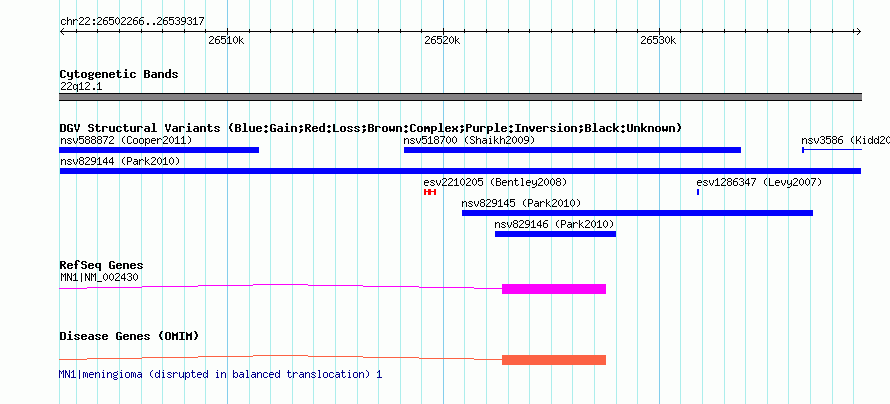Viewport: 890px width, 404px height.
Task: Click the 26520k ruler tick label
Action: (x=442, y=41)
